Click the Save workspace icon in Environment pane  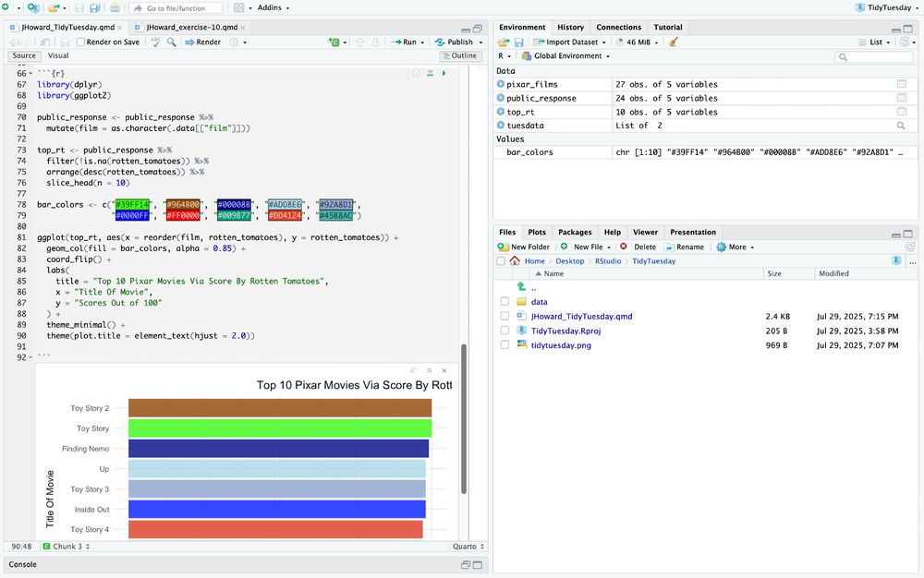(x=518, y=42)
